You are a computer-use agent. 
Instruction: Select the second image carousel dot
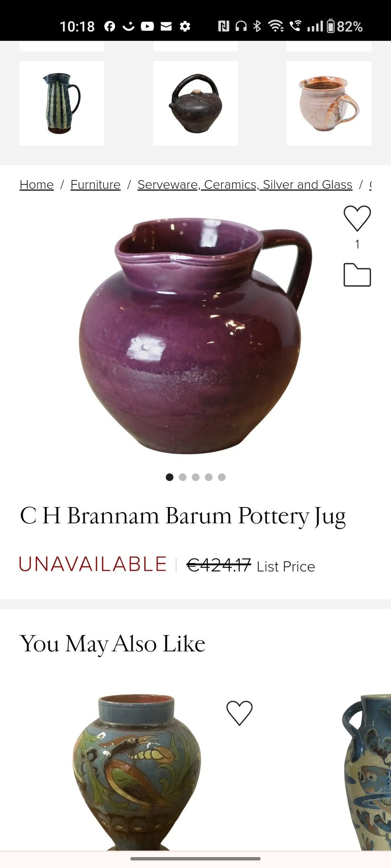coord(182,477)
